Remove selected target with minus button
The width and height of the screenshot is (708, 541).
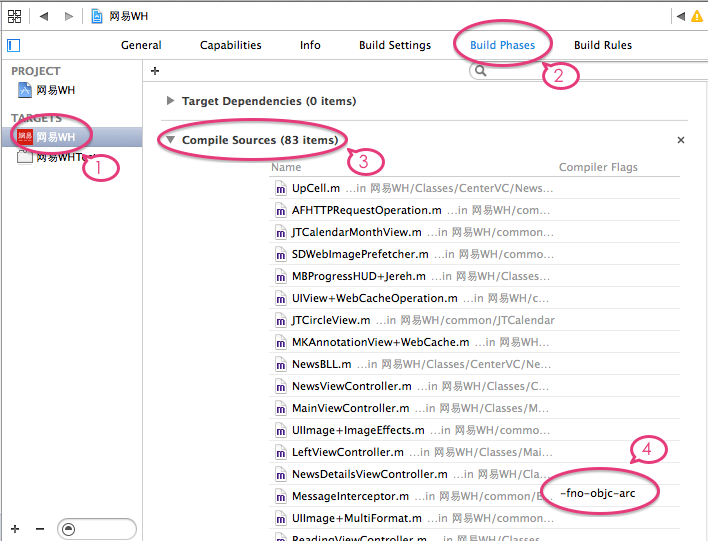40,528
